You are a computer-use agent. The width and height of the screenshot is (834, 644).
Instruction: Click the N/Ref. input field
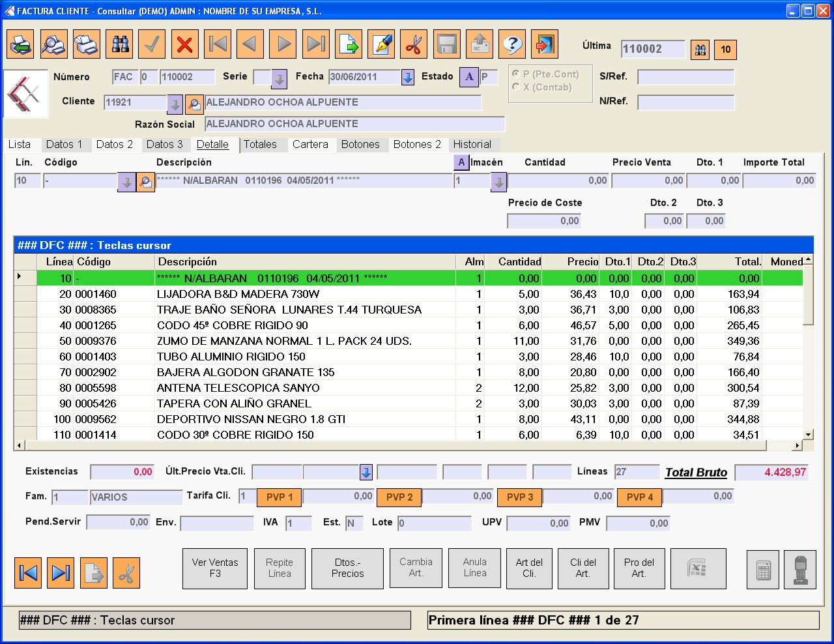[x=686, y=102]
